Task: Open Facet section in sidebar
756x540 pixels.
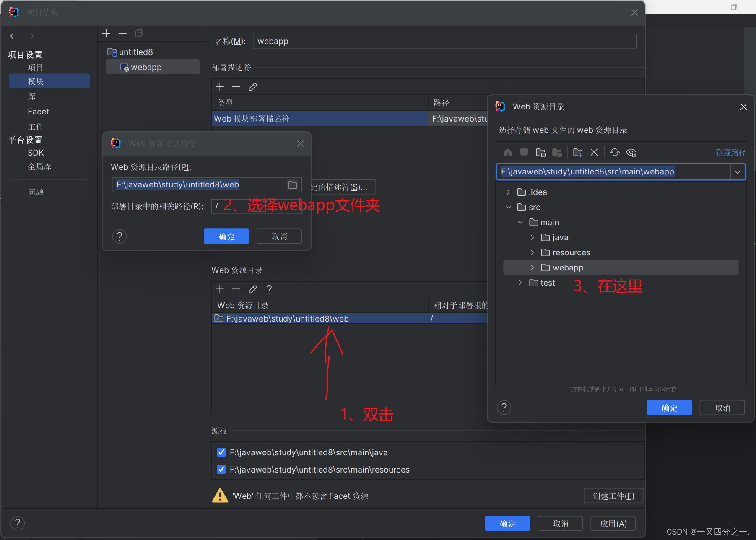Action: coord(38,112)
